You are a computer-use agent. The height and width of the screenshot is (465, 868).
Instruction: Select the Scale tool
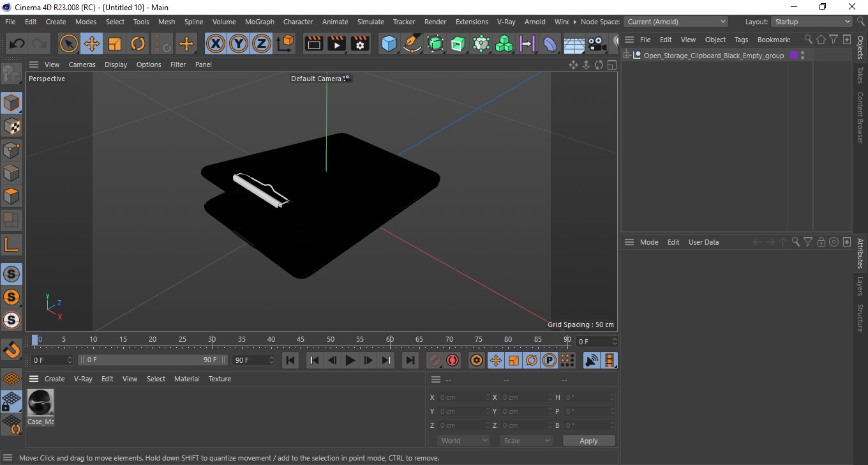coord(115,44)
